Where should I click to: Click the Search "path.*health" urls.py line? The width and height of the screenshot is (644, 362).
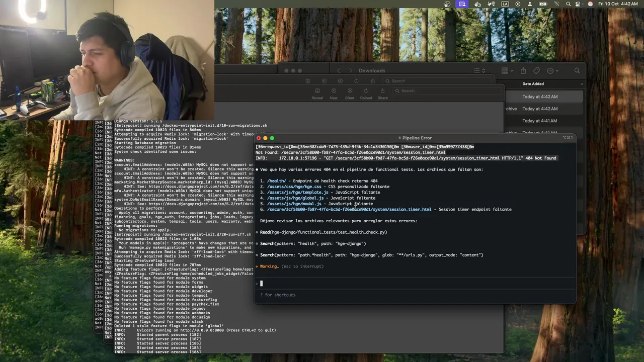[x=371, y=255]
